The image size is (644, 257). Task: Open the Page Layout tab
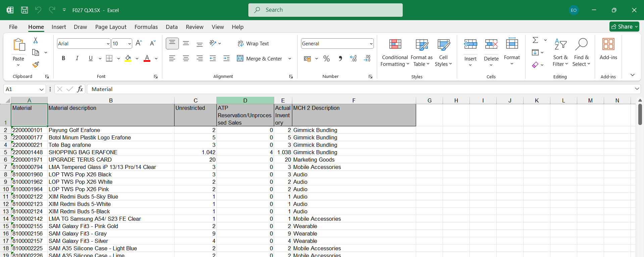pyautogui.click(x=111, y=27)
